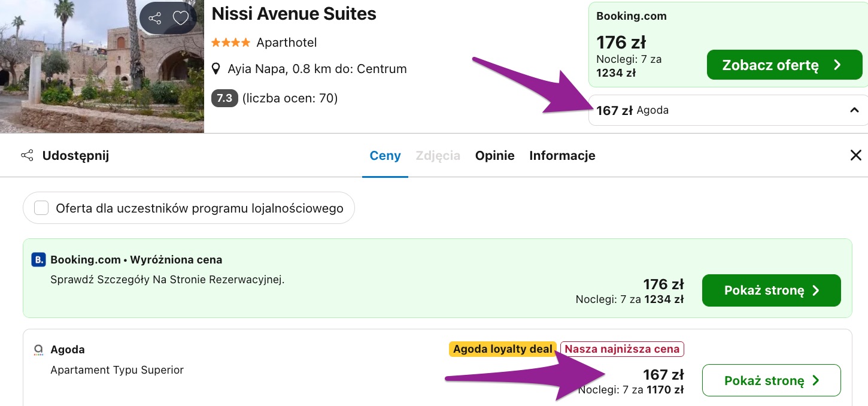Click the 'Apartament Typu Superior' room text

point(117,370)
